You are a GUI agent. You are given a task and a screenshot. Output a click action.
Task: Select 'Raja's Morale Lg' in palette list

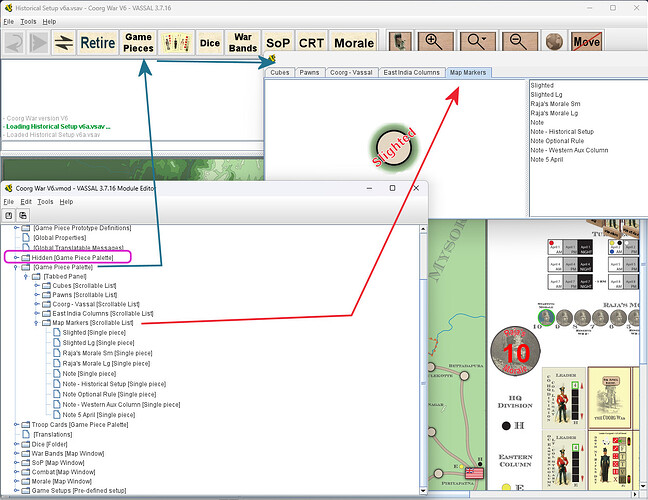pyautogui.click(x=554, y=113)
